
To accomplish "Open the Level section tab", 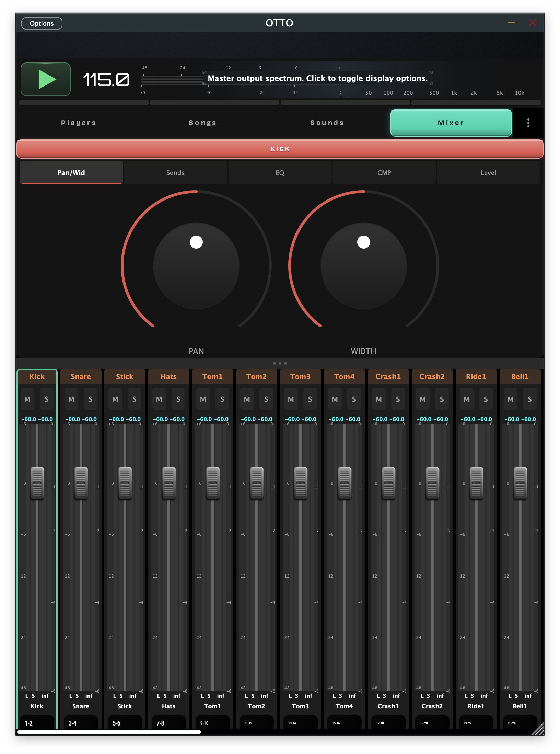I will [488, 173].
